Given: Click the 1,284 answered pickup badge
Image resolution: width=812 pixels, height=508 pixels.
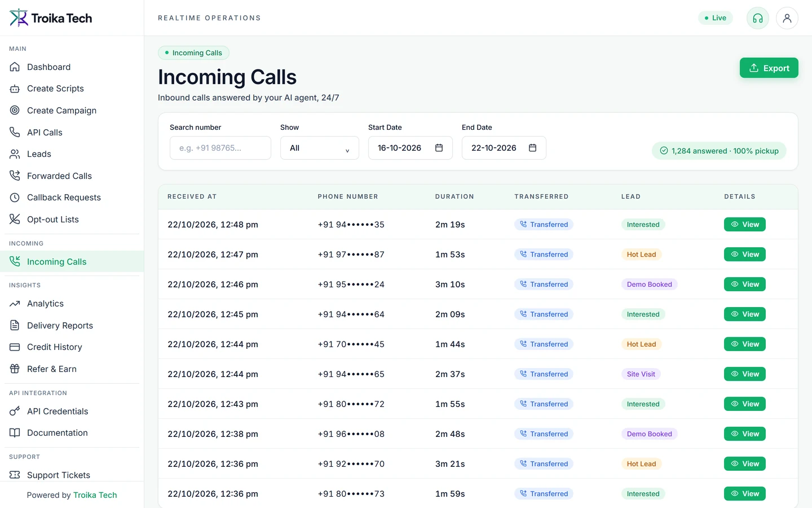Looking at the screenshot, I should [x=719, y=151].
